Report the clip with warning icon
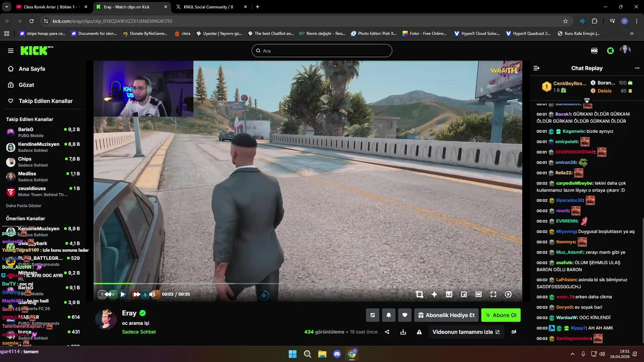The height and width of the screenshot is (362, 644). pos(419,332)
